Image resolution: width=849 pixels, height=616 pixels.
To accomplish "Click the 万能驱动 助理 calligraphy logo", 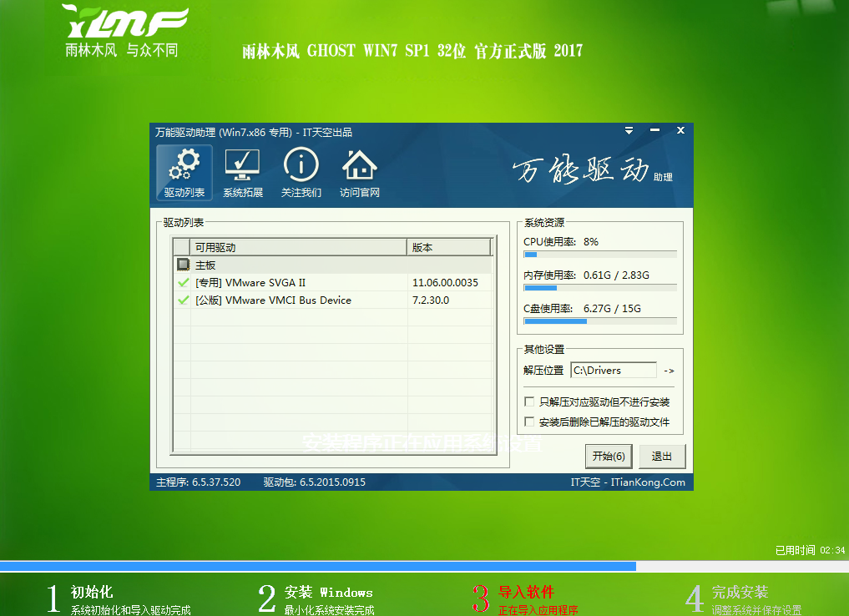I will (x=593, y=170).
